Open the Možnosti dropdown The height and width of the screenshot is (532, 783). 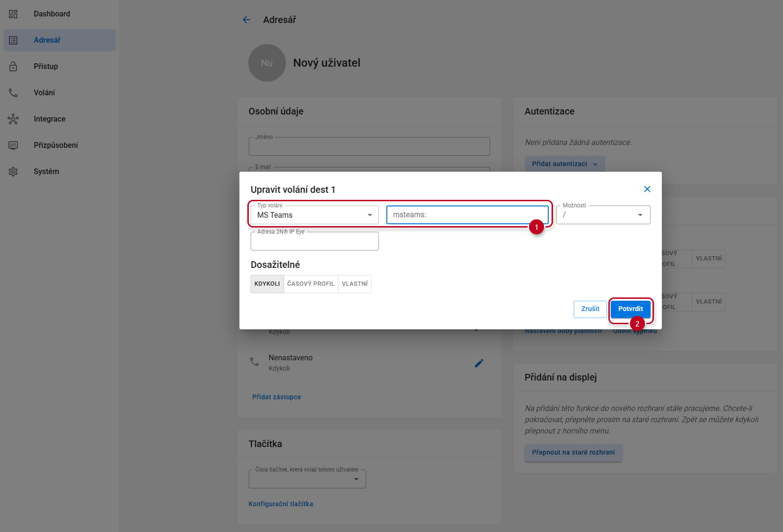(x=603, y=215)
